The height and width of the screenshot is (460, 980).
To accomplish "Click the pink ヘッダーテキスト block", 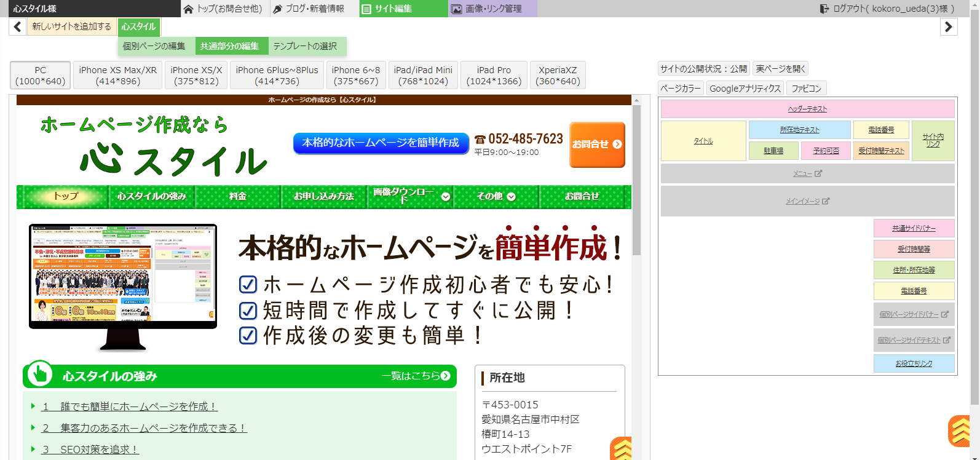I will pos(807,109).
